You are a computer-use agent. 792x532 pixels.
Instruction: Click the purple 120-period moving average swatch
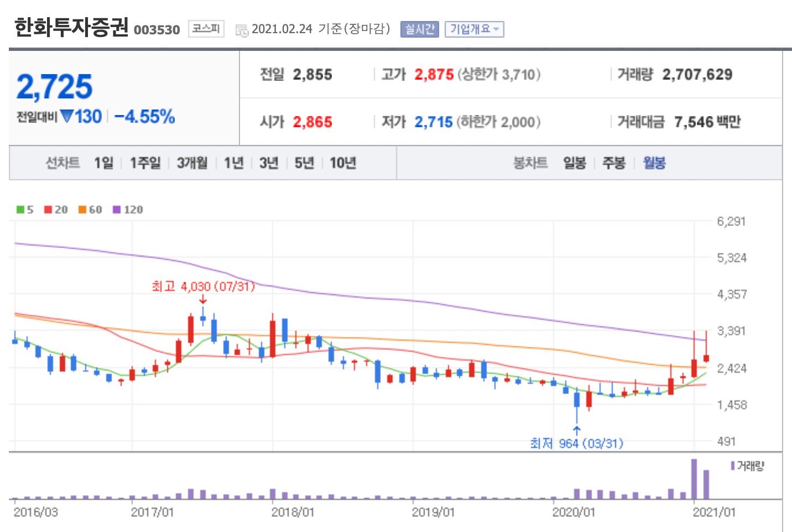117,210
